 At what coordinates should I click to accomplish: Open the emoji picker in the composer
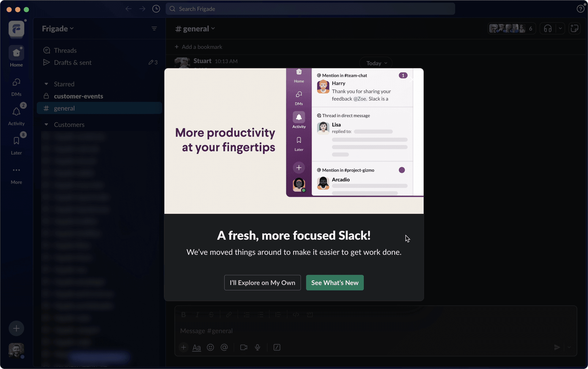click(210, 348)
